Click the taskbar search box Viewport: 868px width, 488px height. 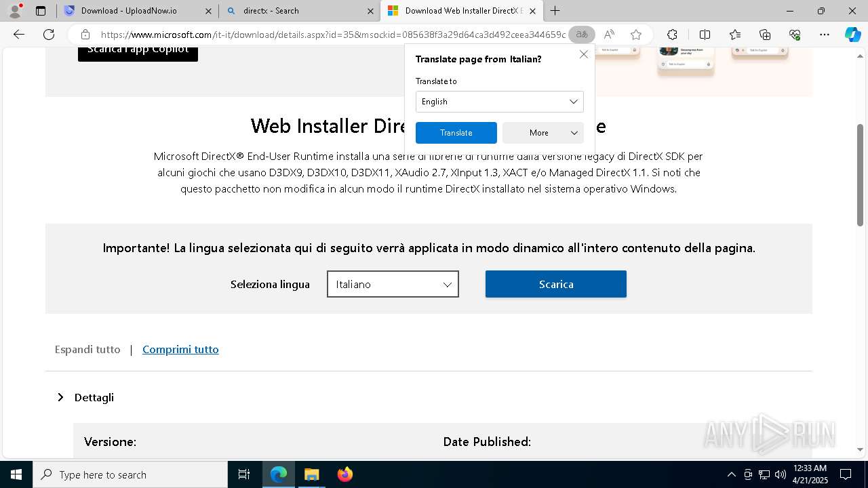tap(130, 474)
